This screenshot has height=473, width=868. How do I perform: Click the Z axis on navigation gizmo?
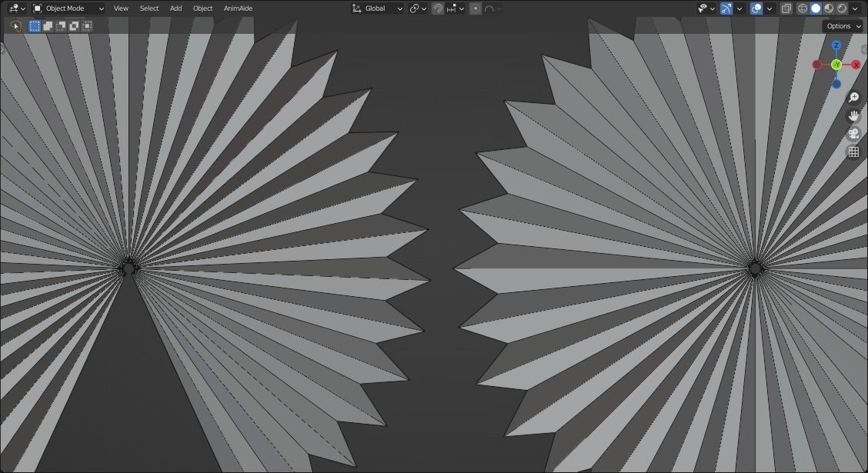(836, 45)
